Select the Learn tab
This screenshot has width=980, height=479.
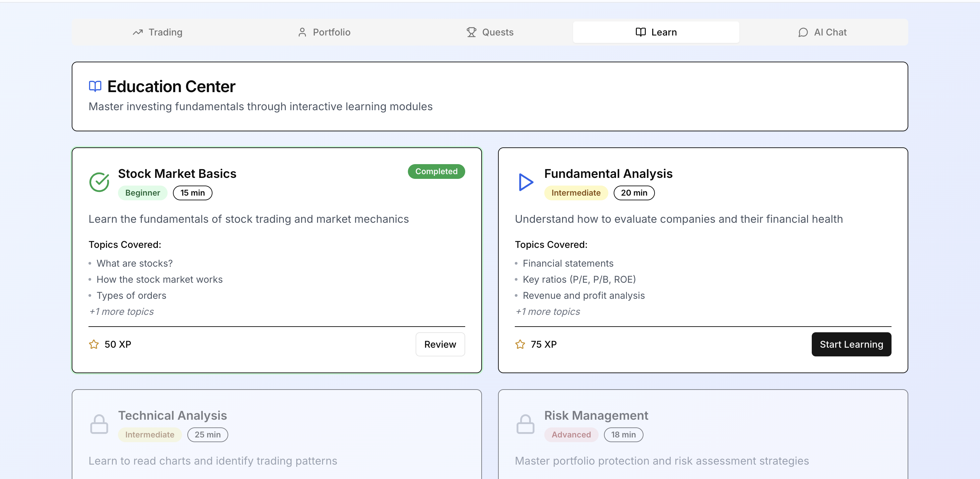tap(656, 32)
